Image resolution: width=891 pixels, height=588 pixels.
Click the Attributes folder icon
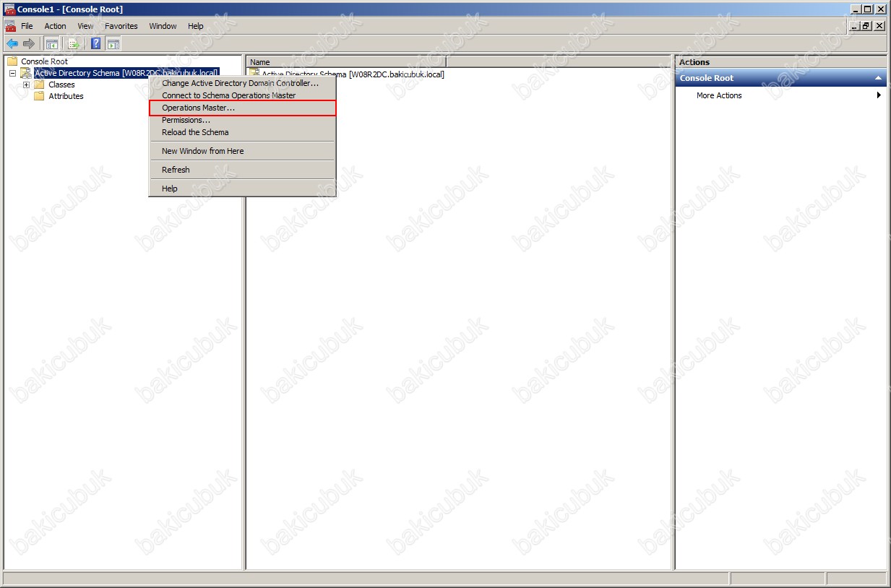pos(39,96)
